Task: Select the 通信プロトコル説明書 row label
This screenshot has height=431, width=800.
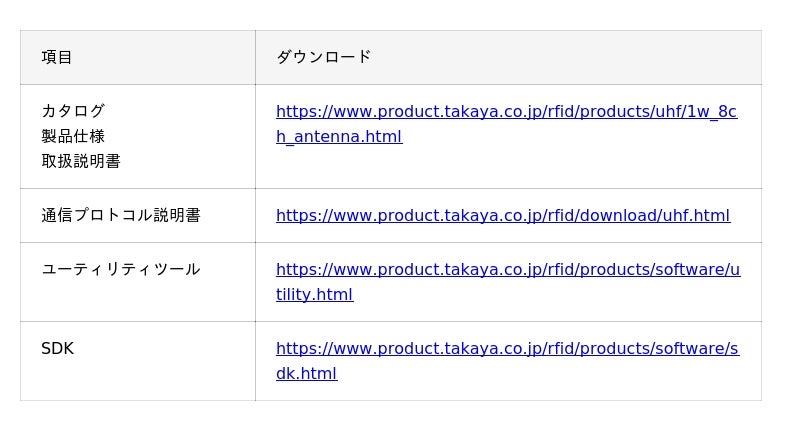Action: [x=121, y=216]
